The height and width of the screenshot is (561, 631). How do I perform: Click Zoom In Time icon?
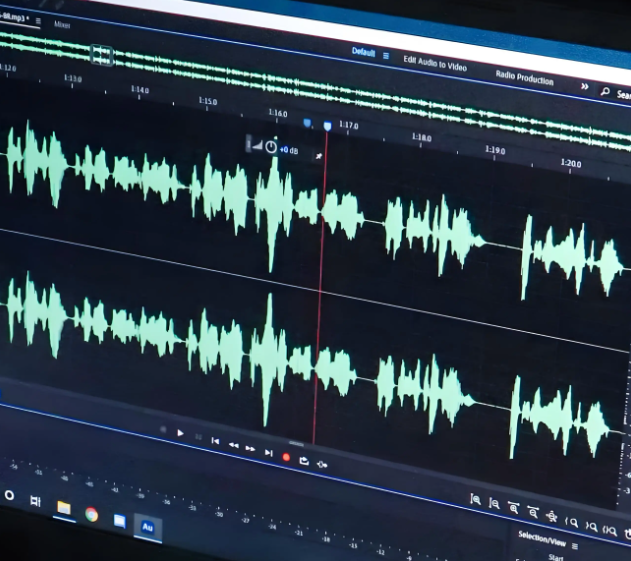[x=513, y=508]
